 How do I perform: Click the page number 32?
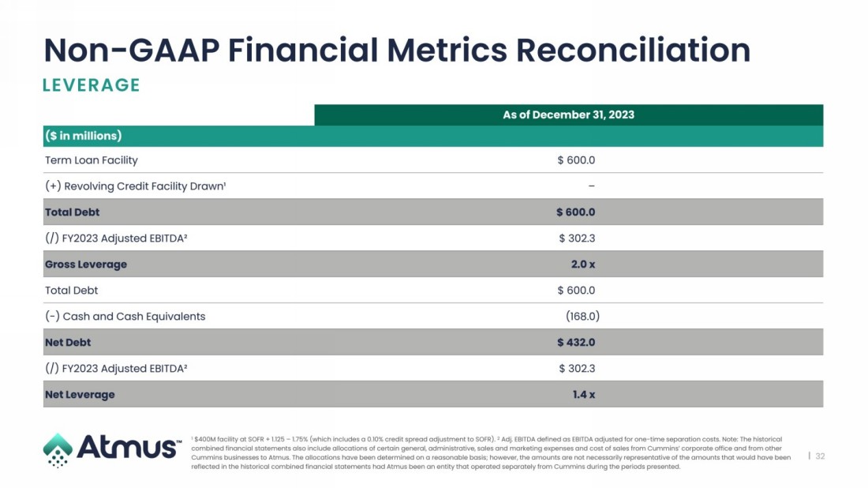[x=820, y=456]
